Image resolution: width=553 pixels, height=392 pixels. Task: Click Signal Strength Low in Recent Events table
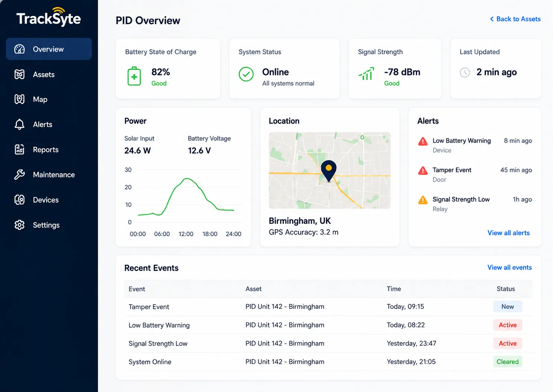point(158,344)
